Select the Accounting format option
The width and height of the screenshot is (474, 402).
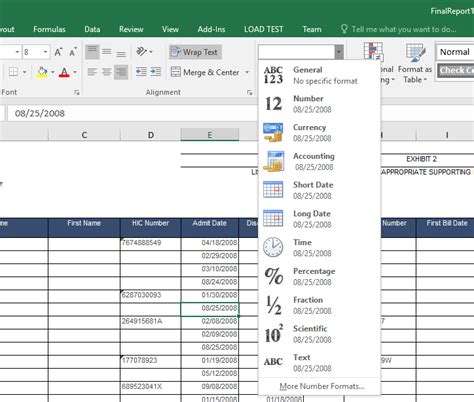320,161
